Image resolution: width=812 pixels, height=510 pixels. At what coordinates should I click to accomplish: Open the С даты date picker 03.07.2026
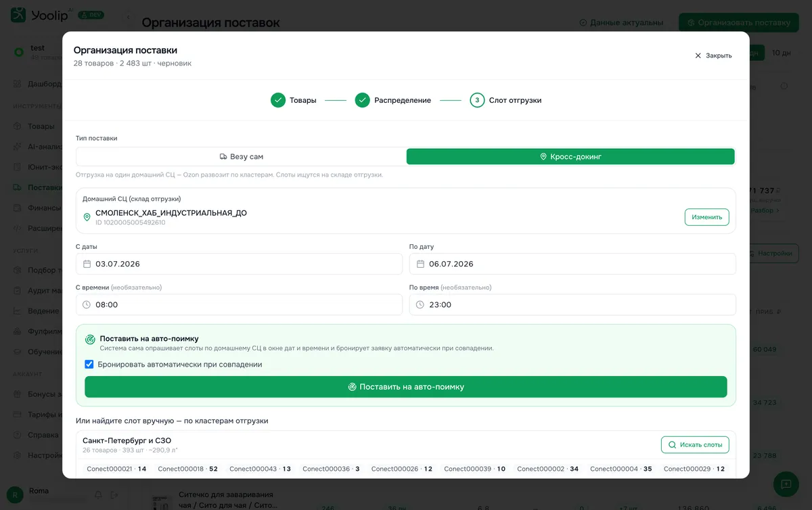click(x=239, y=264)
